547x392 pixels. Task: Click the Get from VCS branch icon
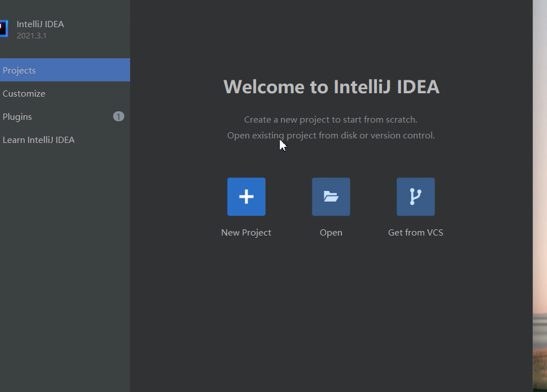click(x=416, y=197)
